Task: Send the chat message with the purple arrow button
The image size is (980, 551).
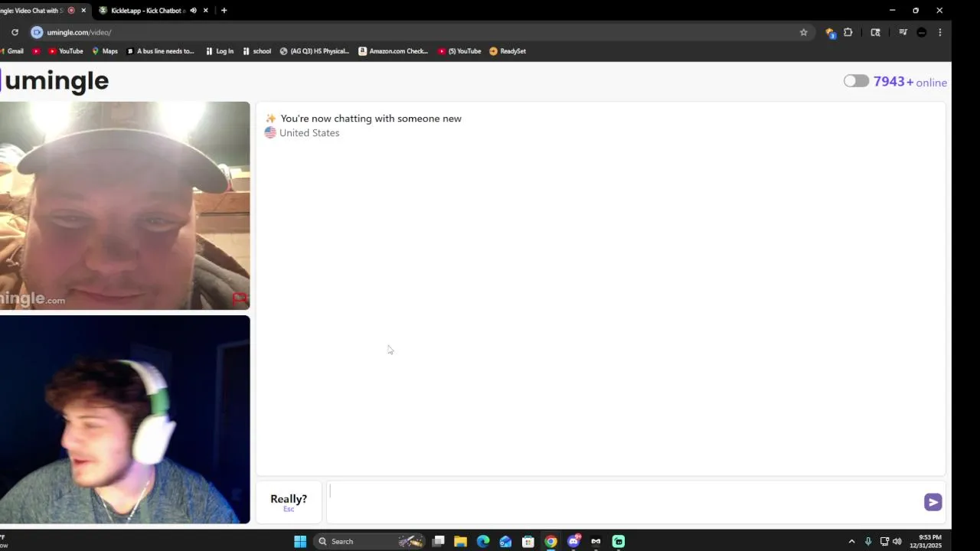Action: point(933,502)
